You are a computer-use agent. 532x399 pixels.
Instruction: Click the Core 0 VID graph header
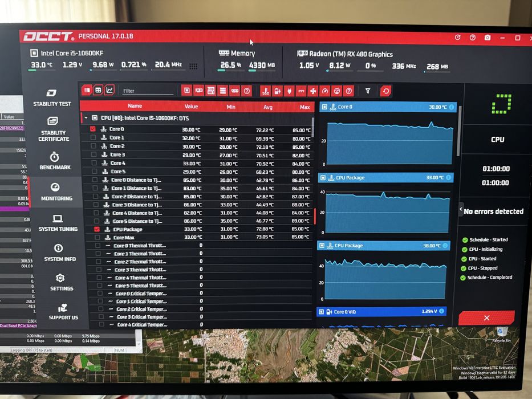381,311
